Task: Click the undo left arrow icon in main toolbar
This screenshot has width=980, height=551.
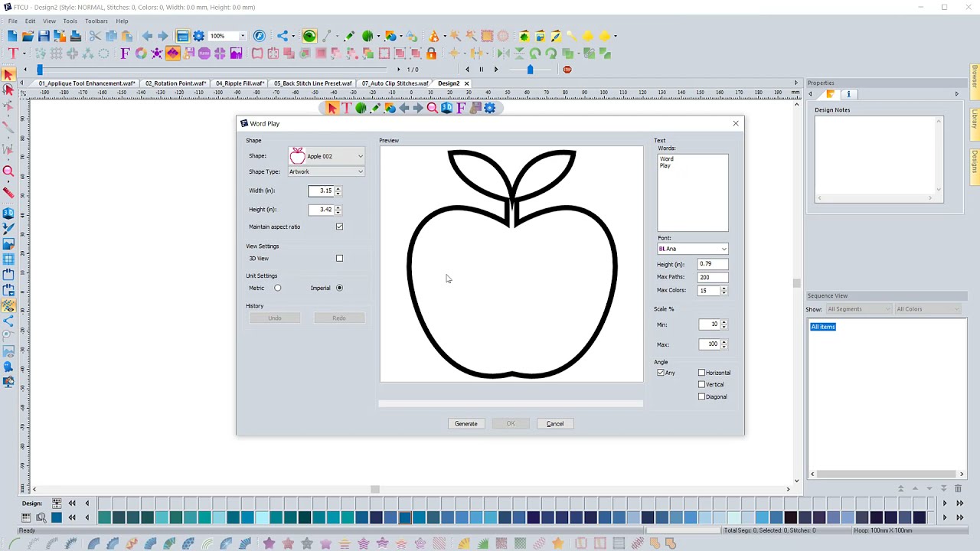Action: point(147,36)
